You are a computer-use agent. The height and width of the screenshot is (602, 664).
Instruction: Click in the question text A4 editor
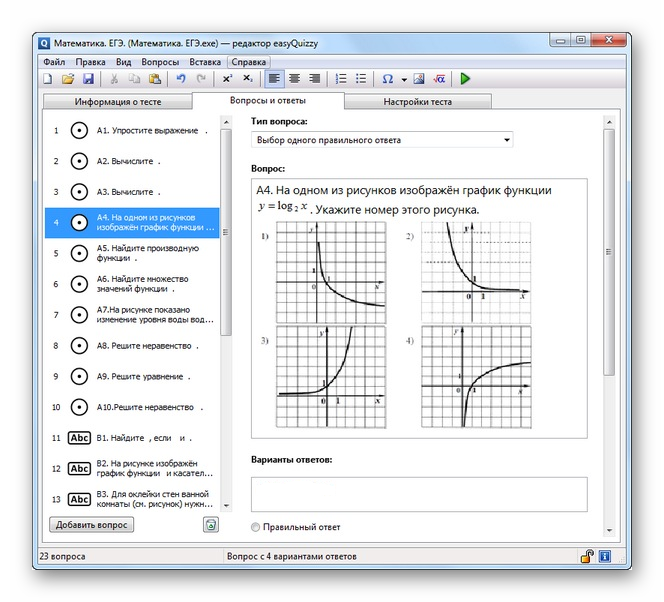419,308
